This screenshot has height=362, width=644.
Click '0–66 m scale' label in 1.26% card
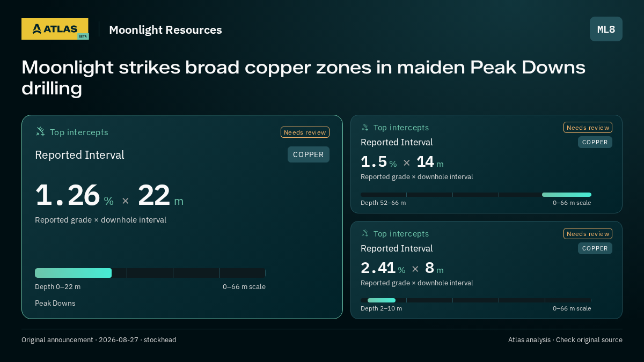[x=244, y=286]
